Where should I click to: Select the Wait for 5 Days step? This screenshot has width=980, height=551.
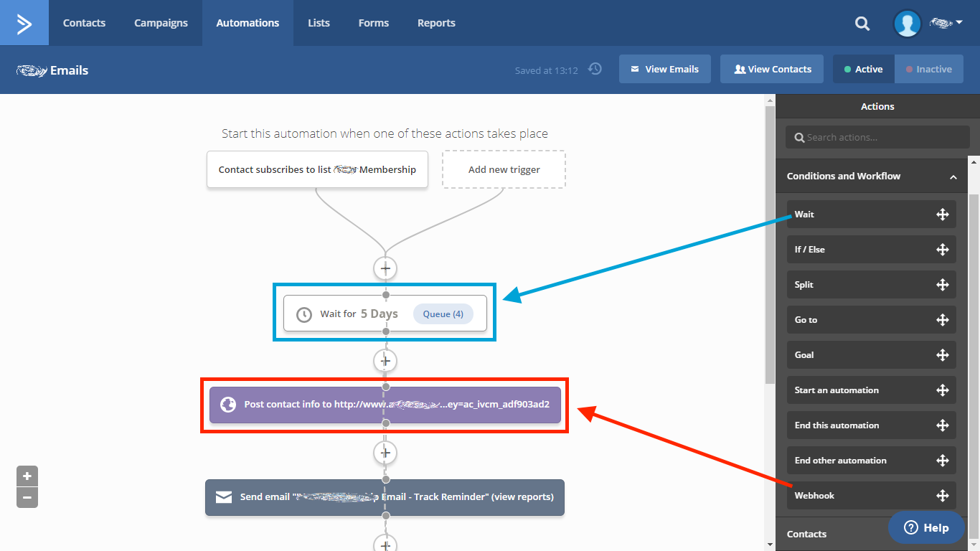tap(385, 314)
